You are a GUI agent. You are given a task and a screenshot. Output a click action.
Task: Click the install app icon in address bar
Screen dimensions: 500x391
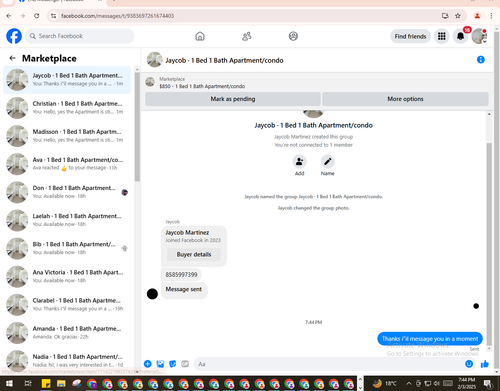click(445, 16)
